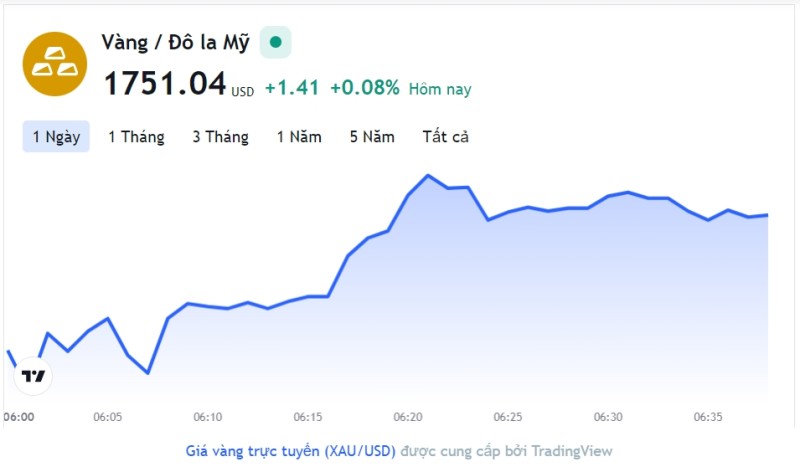Click the +1.41 change value
Viewport: 800px width, 472px height.
292,88
